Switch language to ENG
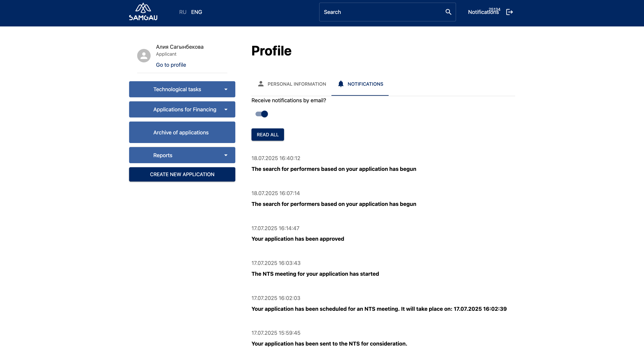644x359 pixels. (196, 12)
